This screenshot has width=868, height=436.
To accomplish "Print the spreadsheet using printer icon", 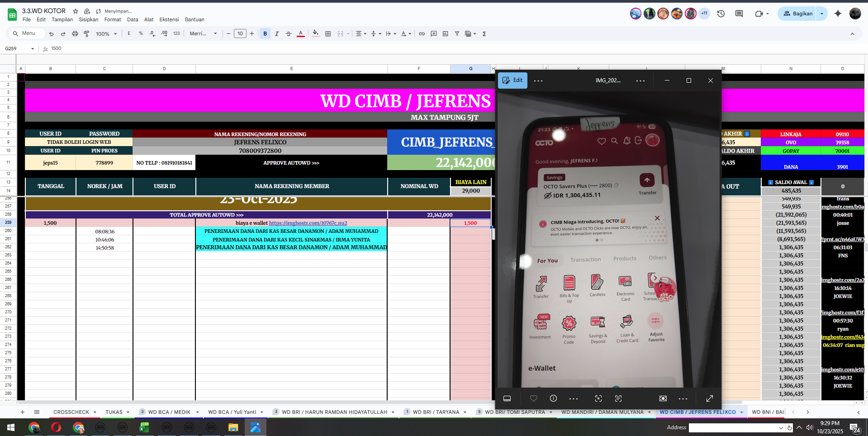I will [75, 34].
